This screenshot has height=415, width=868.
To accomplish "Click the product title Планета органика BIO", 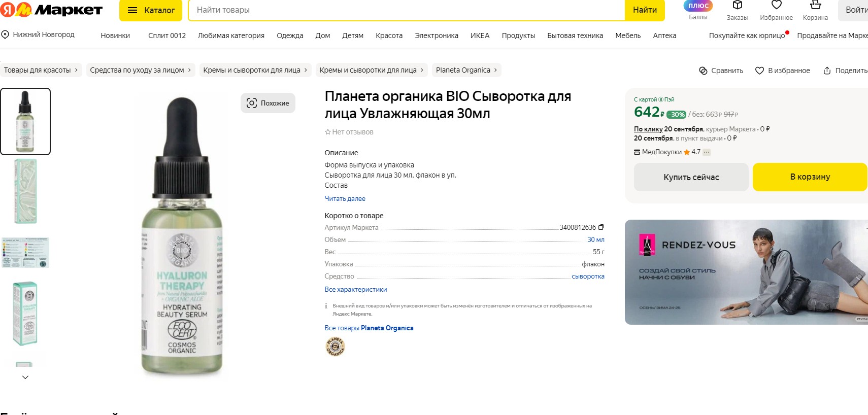I will tap(448, 105).
